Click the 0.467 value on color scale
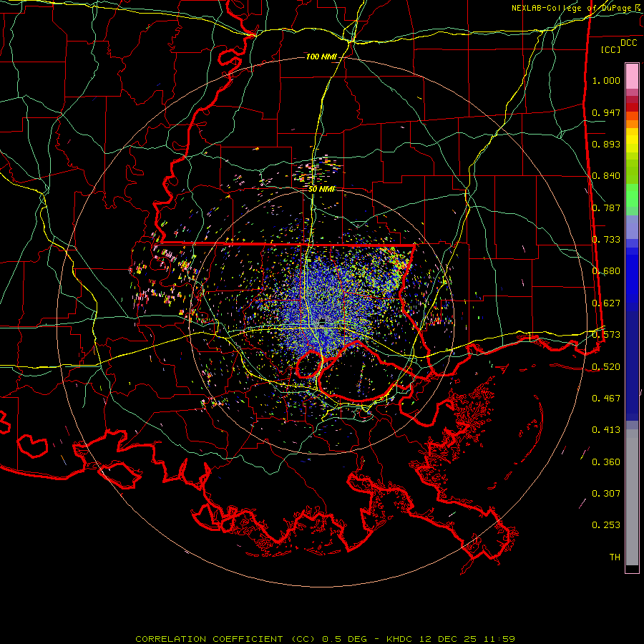 pyautogui.click(x=606, y=399)
